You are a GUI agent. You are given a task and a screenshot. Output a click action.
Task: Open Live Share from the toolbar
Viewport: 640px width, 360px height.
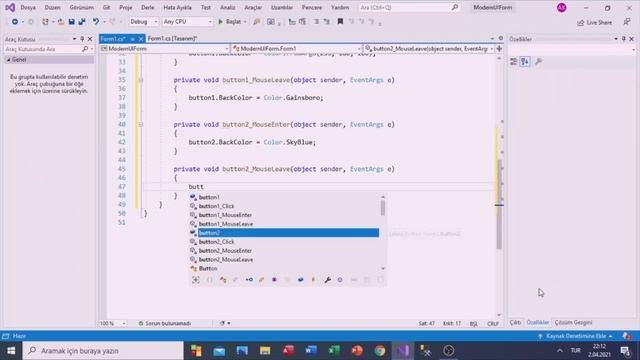coord(594,22)
